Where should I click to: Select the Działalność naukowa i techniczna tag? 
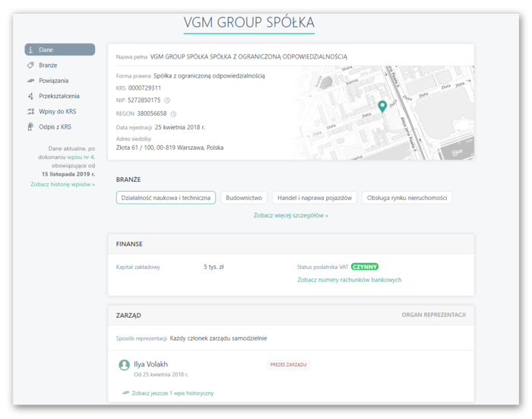(x=166, y=198)
